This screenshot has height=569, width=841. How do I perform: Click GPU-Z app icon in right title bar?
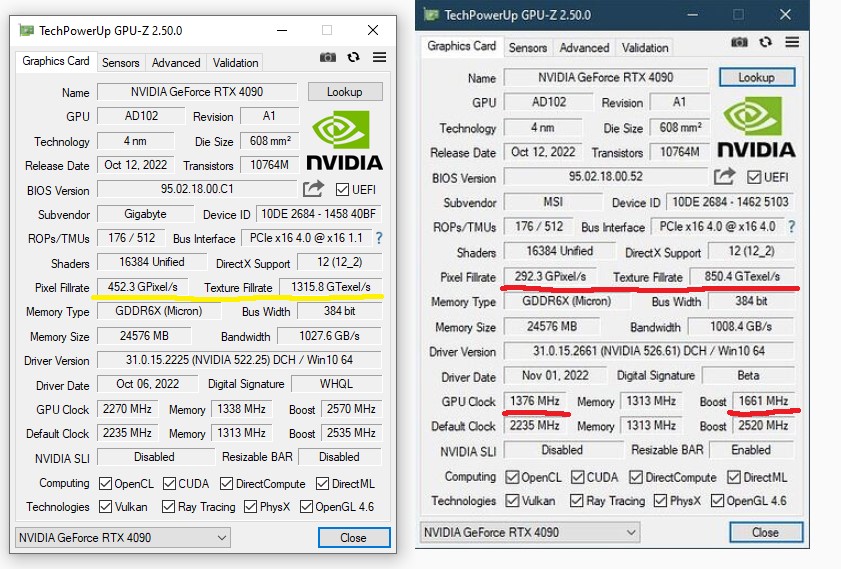coord(431,14)
